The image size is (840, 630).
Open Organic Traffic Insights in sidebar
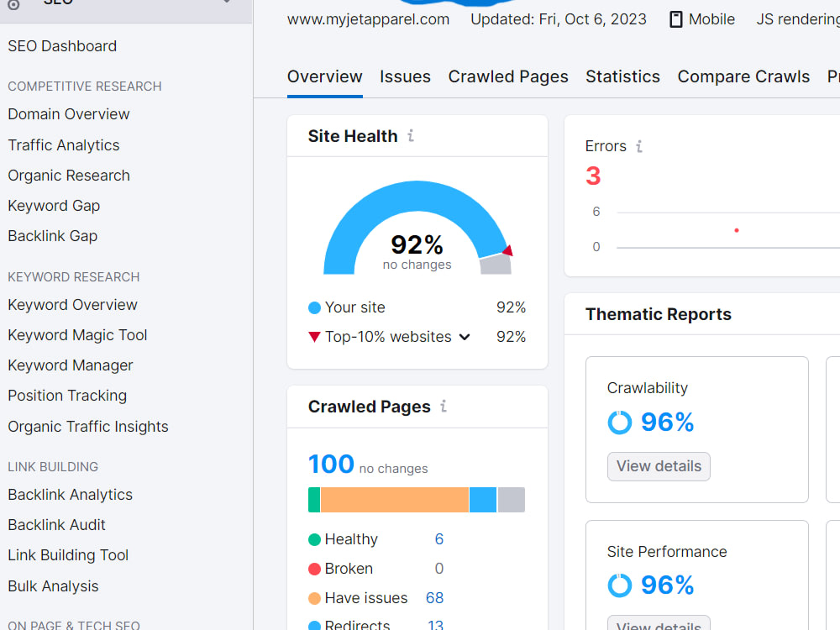pos(88,427)
